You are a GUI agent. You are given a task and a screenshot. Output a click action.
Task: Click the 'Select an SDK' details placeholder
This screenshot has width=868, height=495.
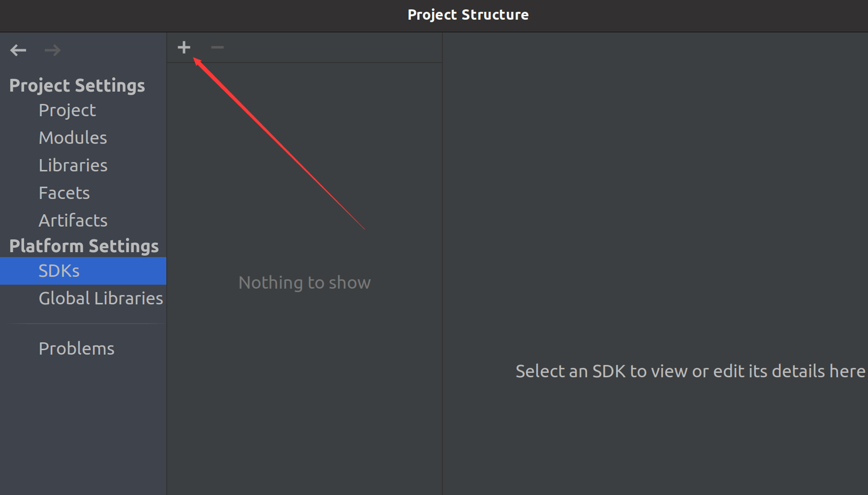pyautogui.click(x=690, y=371)
